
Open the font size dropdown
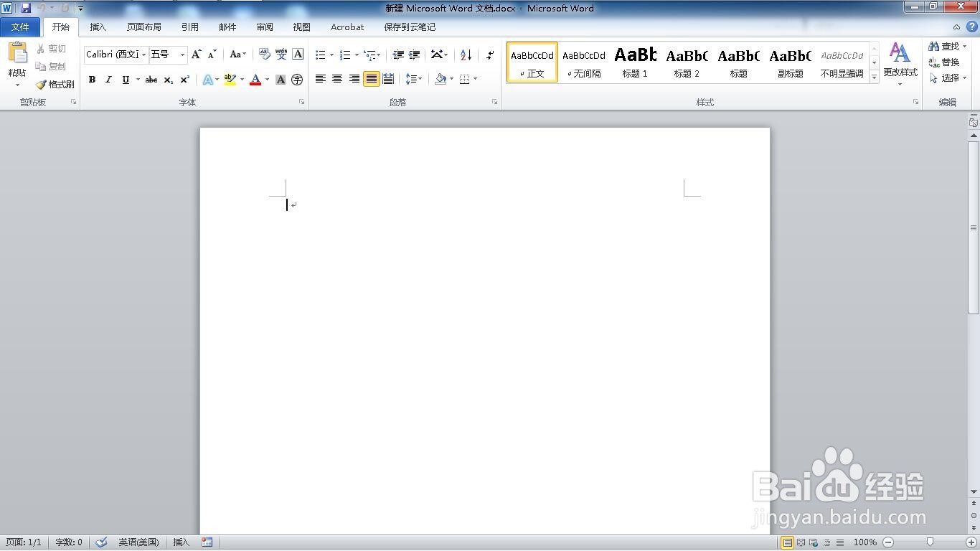[x=183, y=55]
